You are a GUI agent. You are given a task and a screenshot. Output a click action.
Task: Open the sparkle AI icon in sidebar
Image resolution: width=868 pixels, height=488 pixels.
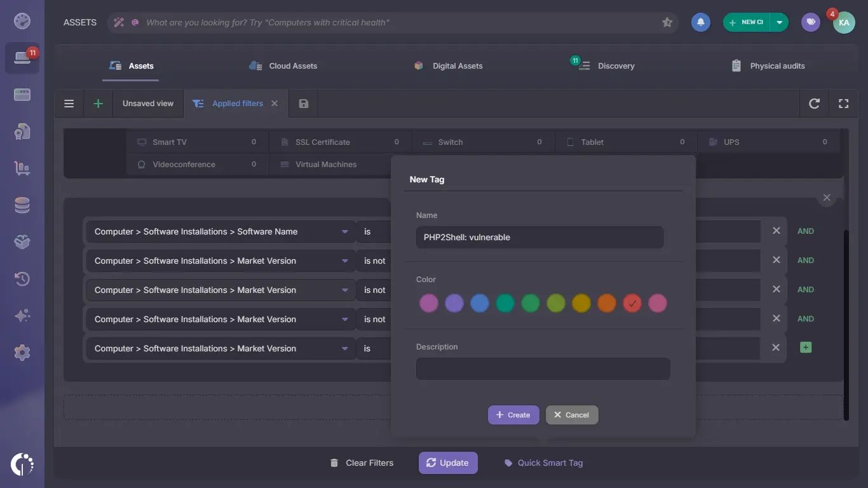(x=22, y=316)
